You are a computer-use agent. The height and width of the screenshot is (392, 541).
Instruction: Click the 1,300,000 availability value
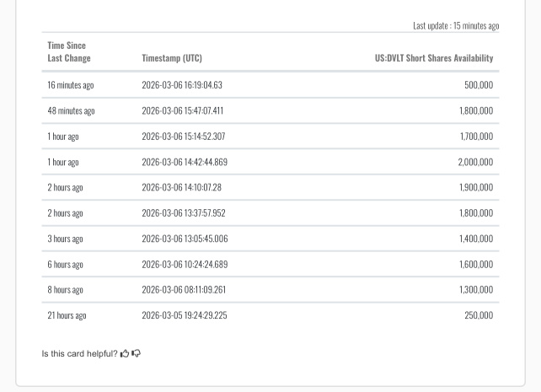pos(476,289)
